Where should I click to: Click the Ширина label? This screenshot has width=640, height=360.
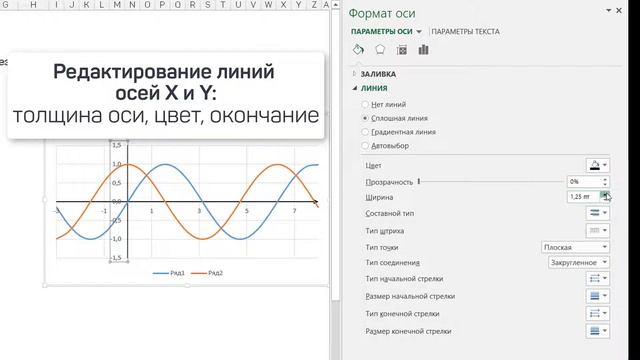379,198
